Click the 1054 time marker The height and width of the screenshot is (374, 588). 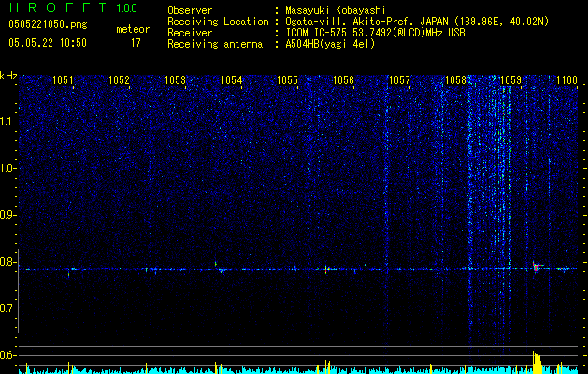232,80
